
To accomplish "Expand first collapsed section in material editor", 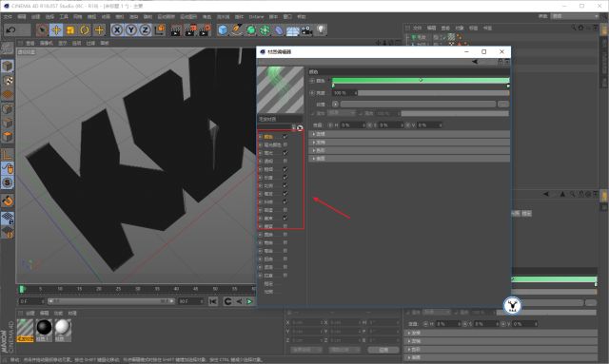I will pos(409,134).
